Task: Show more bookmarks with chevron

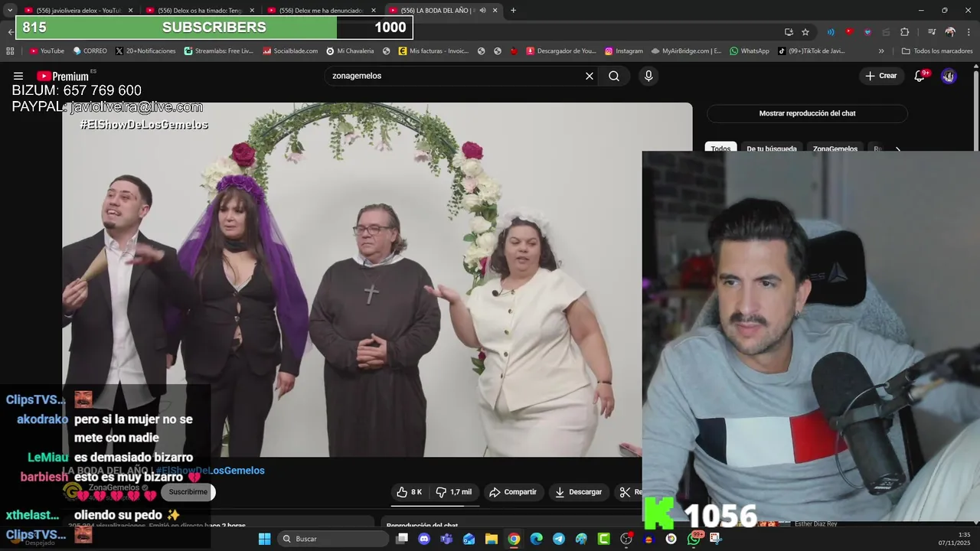Action: pyautogui.click(x=881, y=51)
